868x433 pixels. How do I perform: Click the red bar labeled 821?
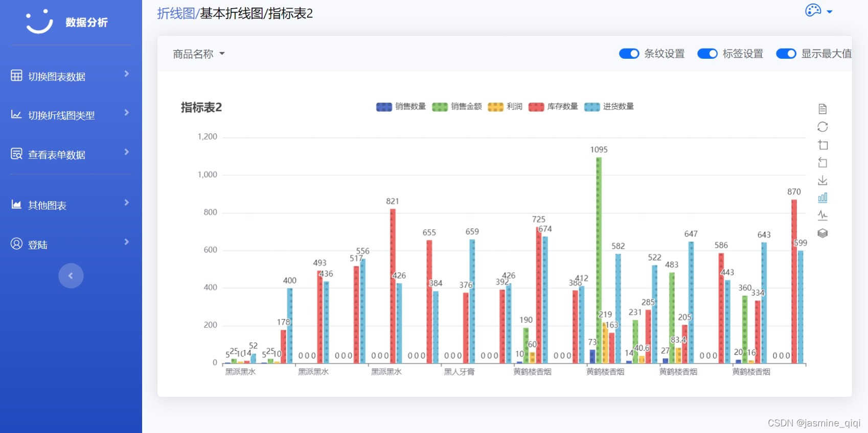click(x=393, y=286)
